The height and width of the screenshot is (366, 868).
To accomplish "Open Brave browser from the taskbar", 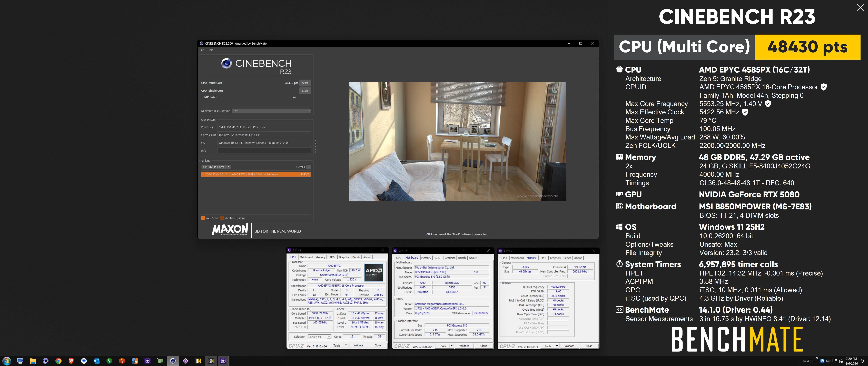I will click(x=71, y=361).
